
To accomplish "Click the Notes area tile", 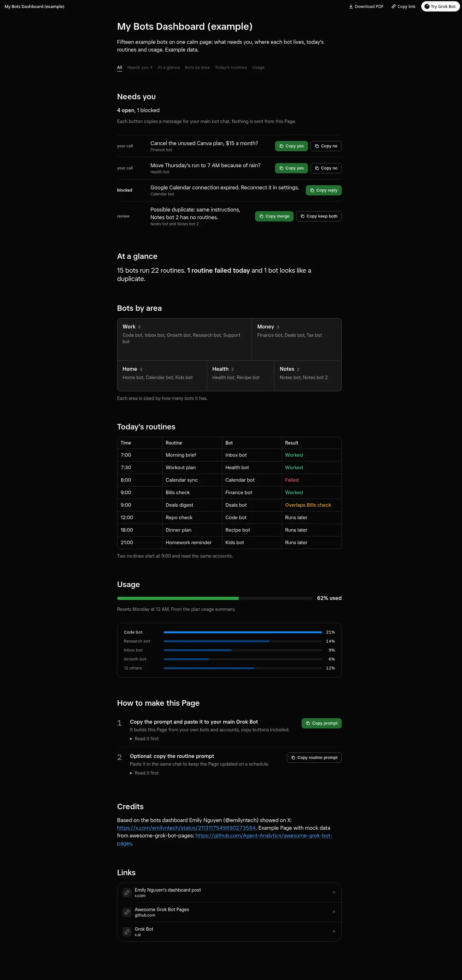I will tap(308, 376).
